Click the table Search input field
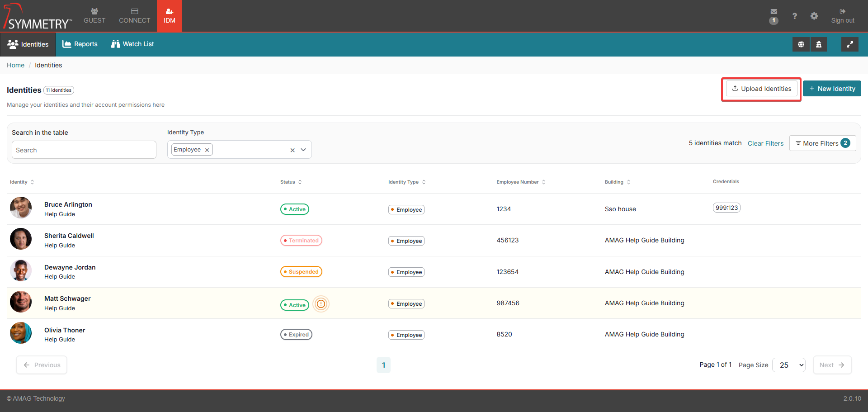Viewport: 868px width, 412px height. tap(84, 150)
